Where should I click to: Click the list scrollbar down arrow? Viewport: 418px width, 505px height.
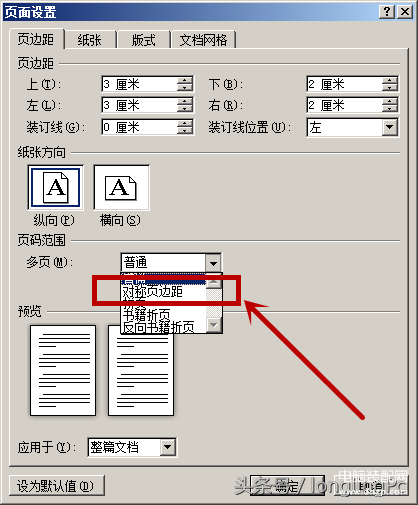click(x=214, y=324)
